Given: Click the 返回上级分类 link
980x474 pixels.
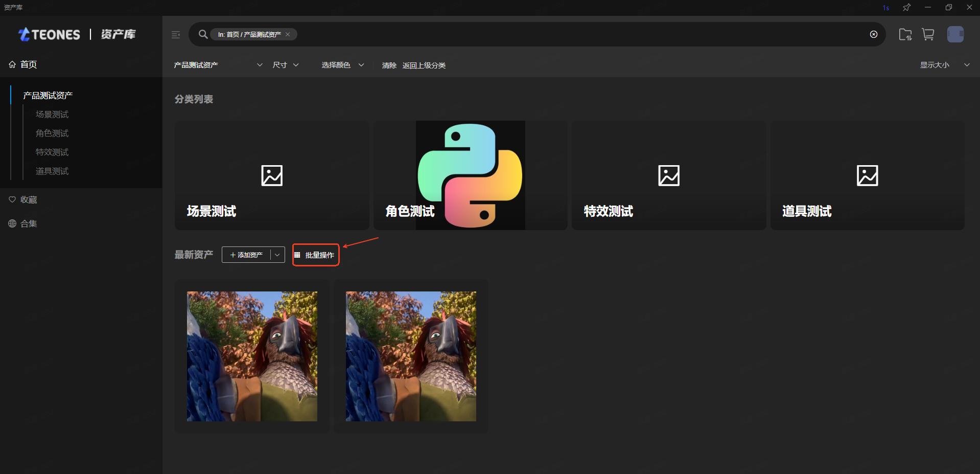Looking at the screenshot, I should pyautogui.click(x=424, y=65).
